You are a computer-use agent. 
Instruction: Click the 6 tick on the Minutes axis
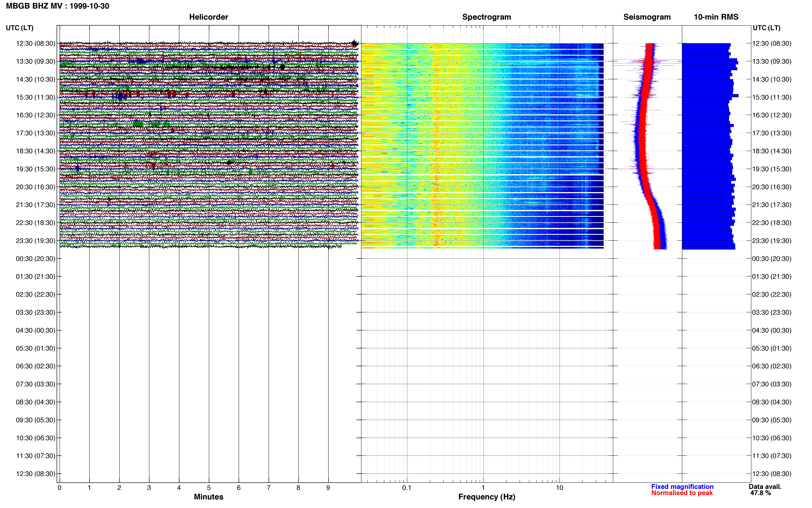coord(239,487)
